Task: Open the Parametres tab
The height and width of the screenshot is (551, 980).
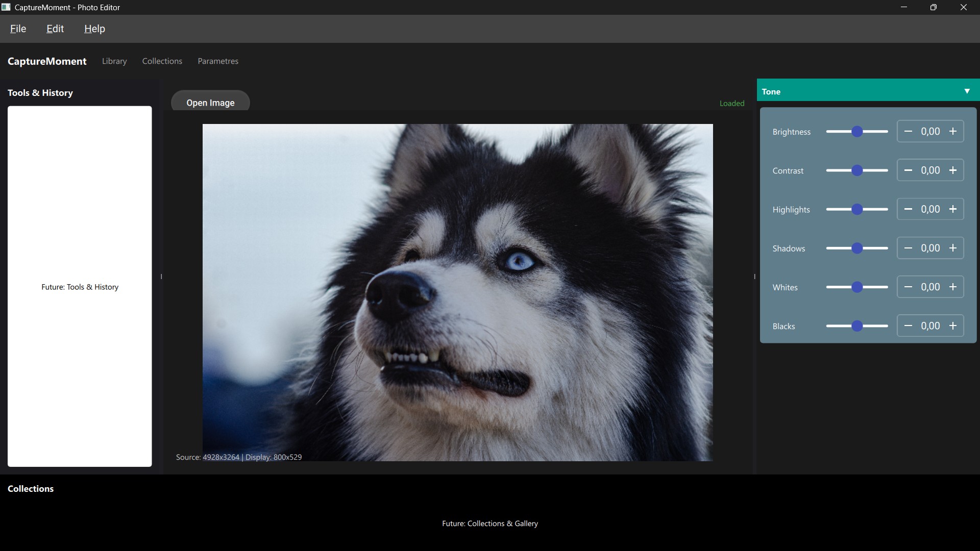Action: coord(218,61)
